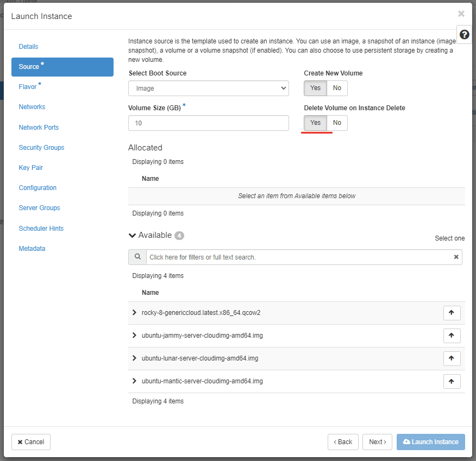Allocate ubuntu-jammy-server image using up arrow
The height and width of the screenshot is (461, 476).
click(x=452, y=336)
